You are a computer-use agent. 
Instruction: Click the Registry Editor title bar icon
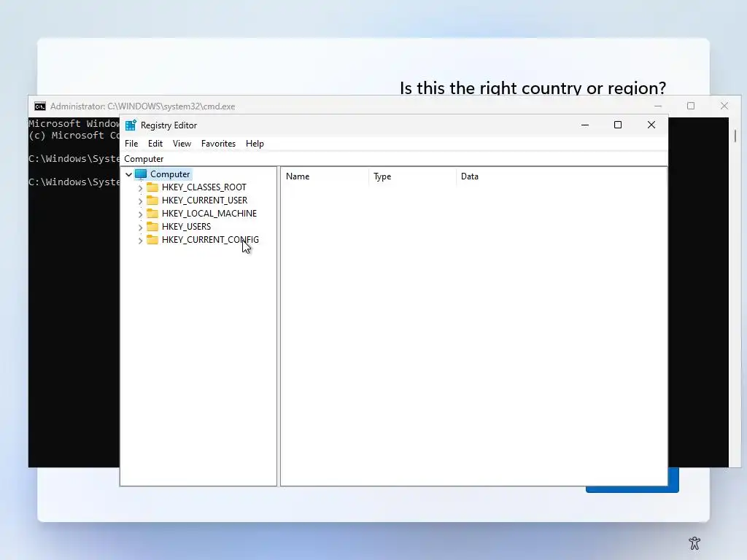click(131, 125)
